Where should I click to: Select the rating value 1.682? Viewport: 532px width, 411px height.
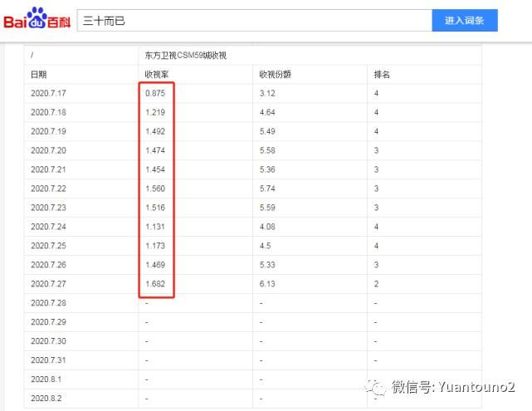155,284
